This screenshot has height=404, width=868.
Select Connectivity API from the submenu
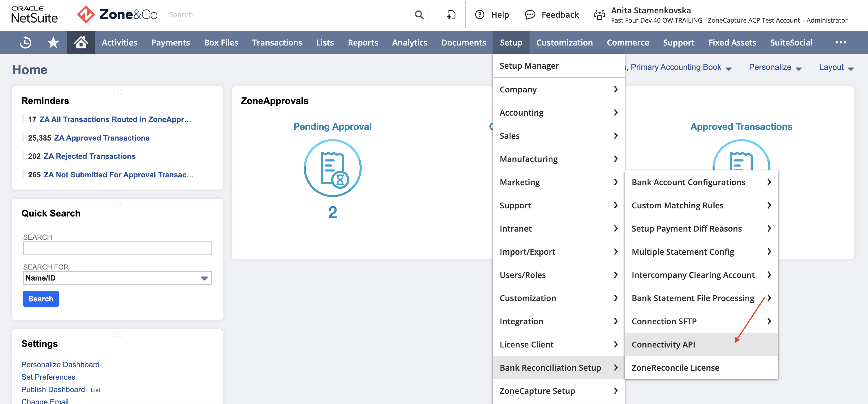pos(663,344)
